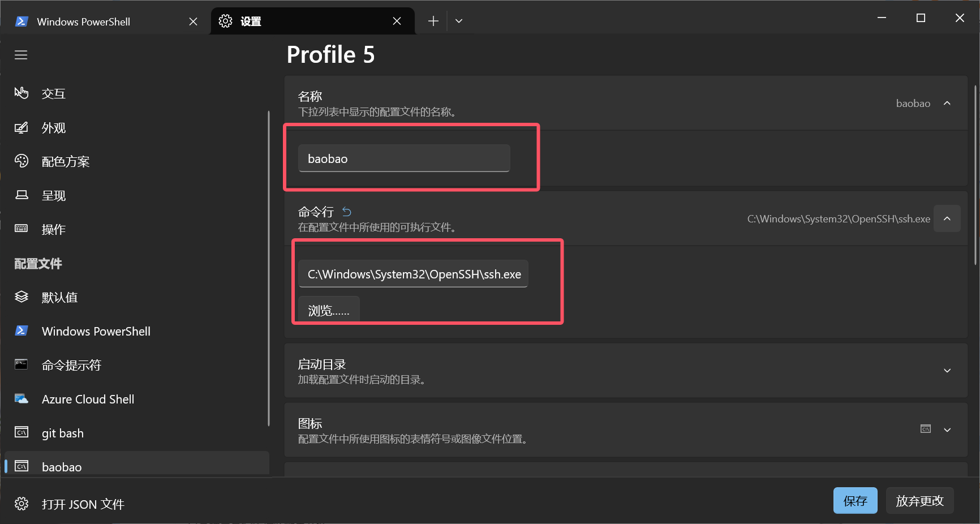Viewport: 980px width, 524px height.
Task: Click the hamburger navigation menu icon
Action: [x=21, y=55]
